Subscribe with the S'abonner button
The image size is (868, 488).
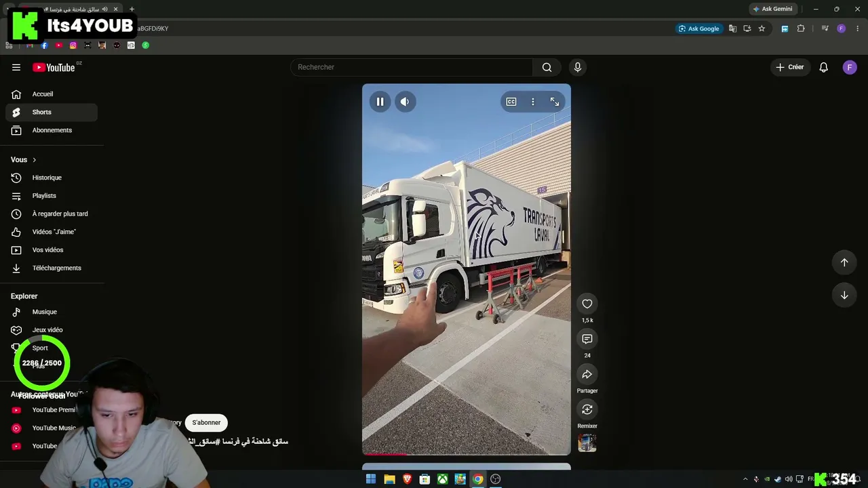[x=206, y=423]
